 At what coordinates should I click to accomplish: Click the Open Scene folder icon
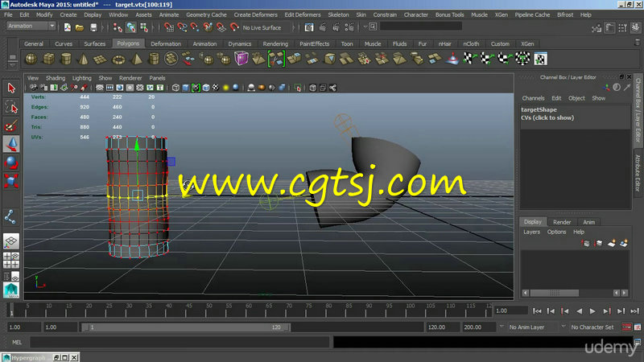[80, 27]
